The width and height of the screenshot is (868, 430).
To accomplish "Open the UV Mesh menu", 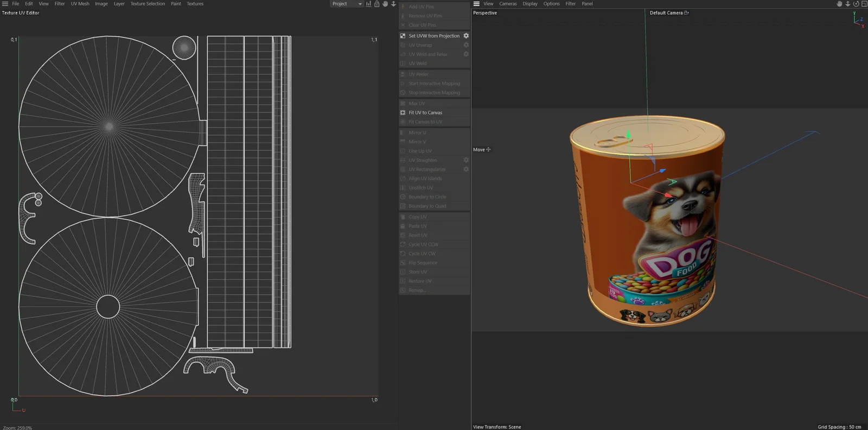I will 80,4.
